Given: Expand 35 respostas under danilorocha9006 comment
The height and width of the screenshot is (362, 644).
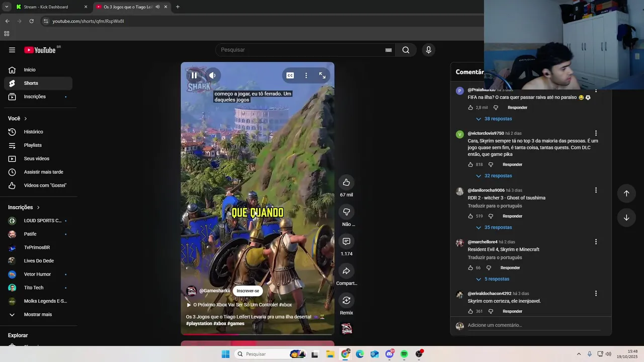Looking at the screenshot, I should click(x=494, y=227).
